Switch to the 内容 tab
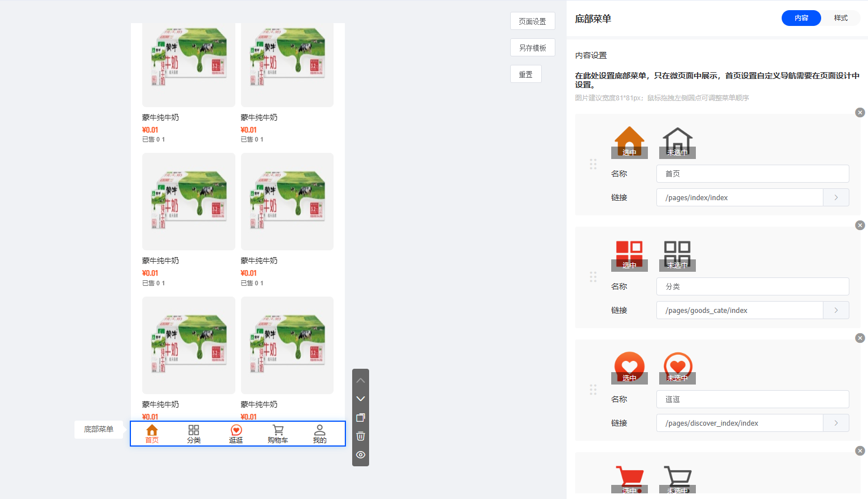The image size is (868, 499). [x=801, y=18]
